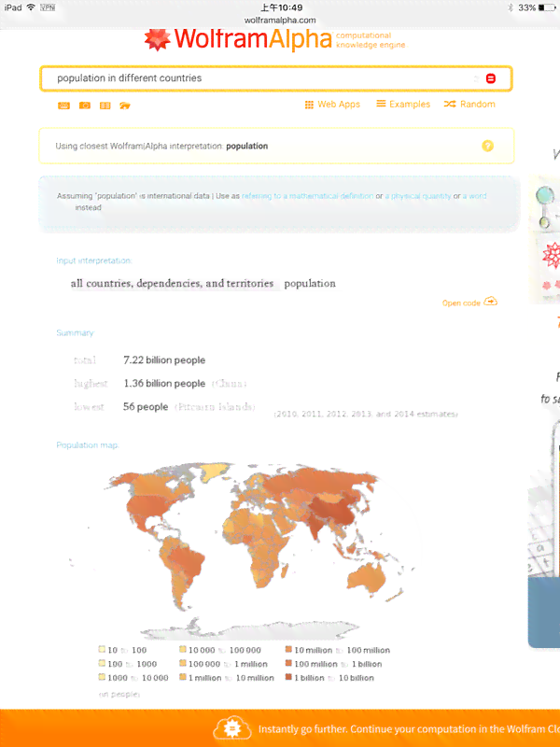The height and width of the screenshot is (747, 560).
Task: Choose the Random query option
Action: [469, 104]
